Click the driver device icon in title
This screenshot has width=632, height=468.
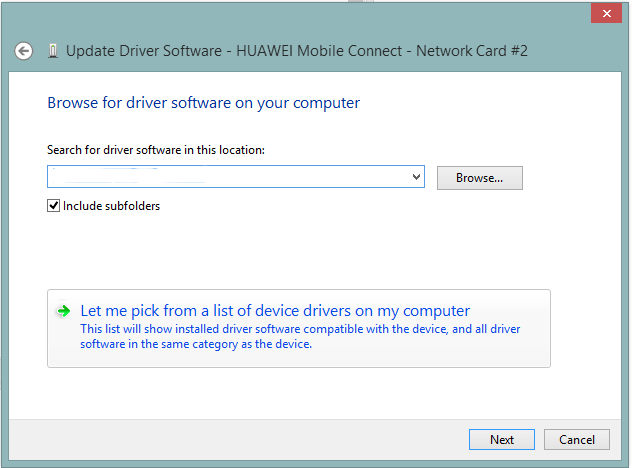click(52, 51)
